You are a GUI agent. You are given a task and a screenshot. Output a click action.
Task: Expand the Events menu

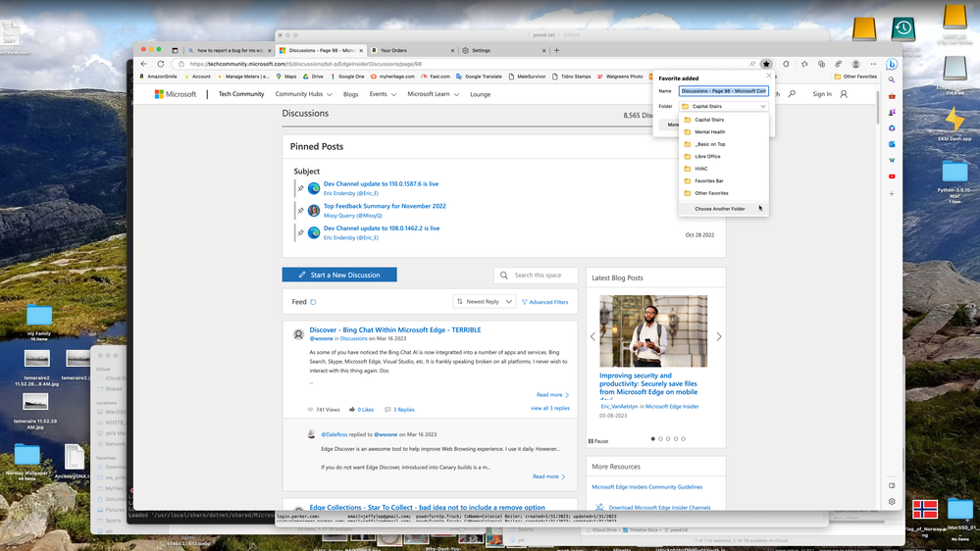383,94
